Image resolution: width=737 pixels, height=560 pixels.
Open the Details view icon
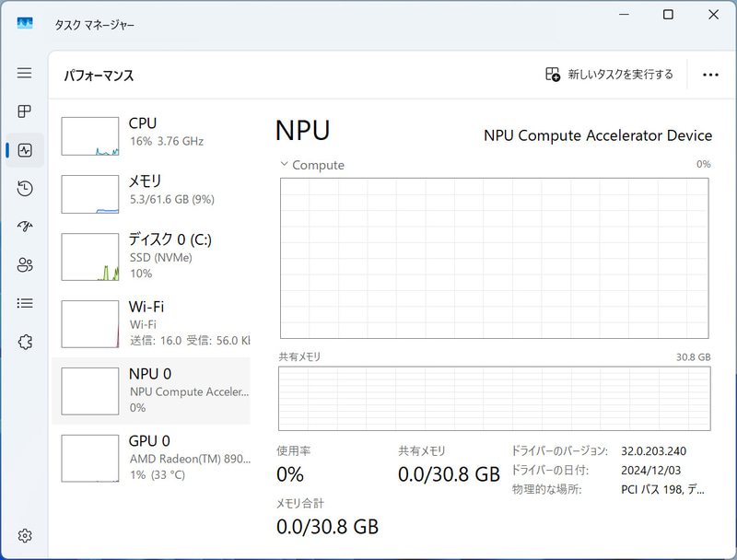[24, 302]
